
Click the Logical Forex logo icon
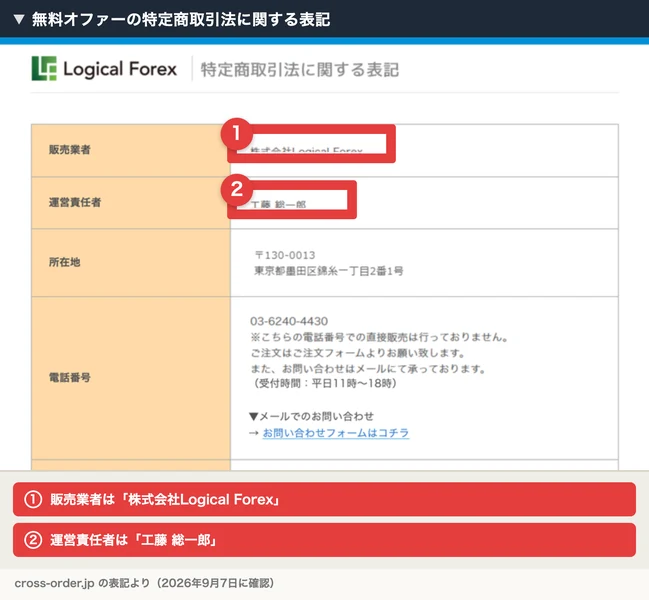pos(44,68)
